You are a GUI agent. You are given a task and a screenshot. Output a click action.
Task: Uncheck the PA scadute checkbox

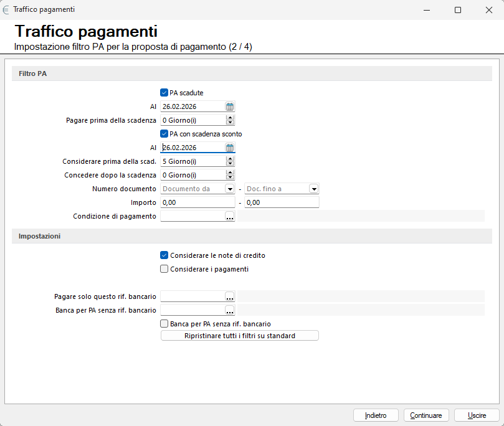pos(164,93)
